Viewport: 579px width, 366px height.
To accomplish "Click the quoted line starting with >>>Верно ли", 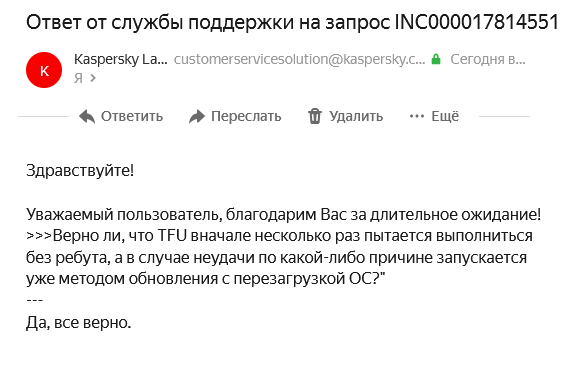I will point(279,236).
